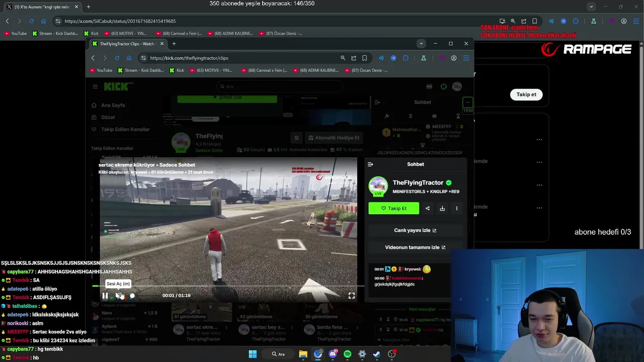644x362 pixels.
Task: Open Discord from taskbar
Action: [333, 354]
